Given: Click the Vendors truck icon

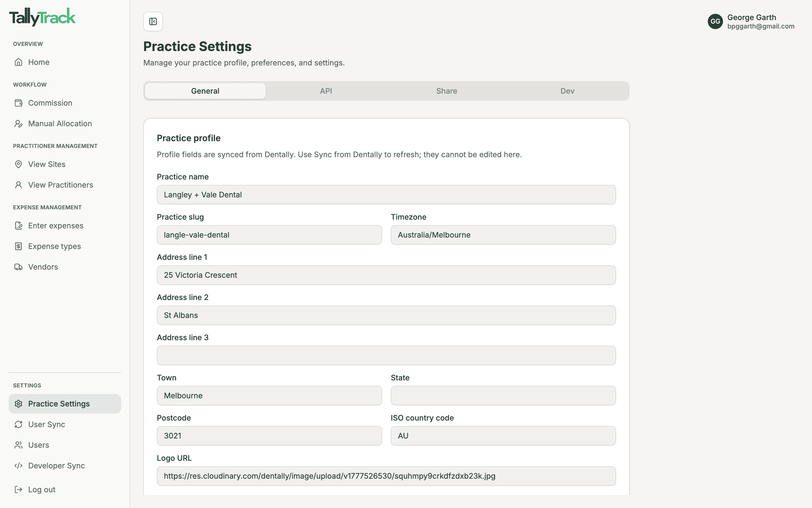Looking at the screenshot, I should [18, 267].
